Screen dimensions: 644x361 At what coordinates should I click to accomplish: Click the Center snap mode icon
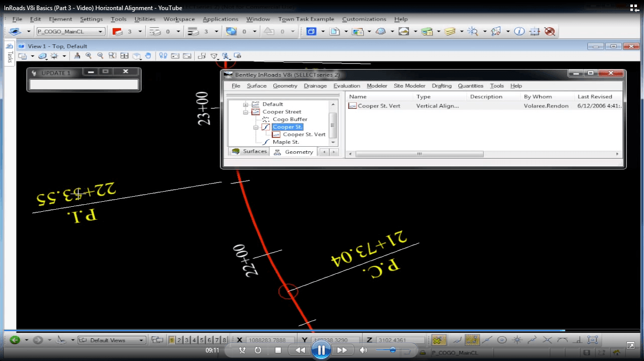click(x=502, y=340)
